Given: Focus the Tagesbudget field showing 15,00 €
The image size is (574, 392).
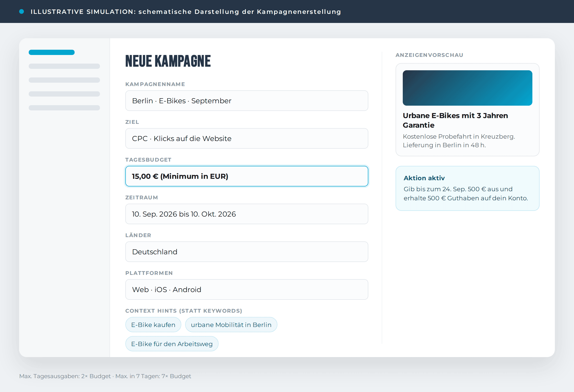Looking at the screenshot, I should (x=247, y=176).
